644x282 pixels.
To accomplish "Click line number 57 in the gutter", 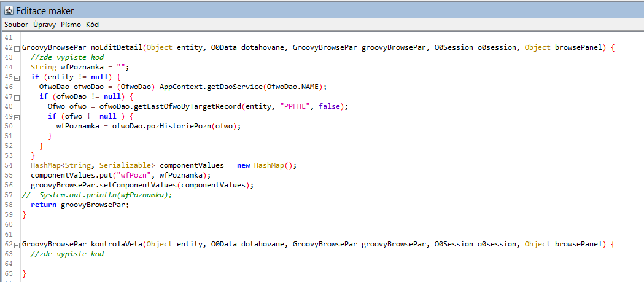I will (8, 195).
